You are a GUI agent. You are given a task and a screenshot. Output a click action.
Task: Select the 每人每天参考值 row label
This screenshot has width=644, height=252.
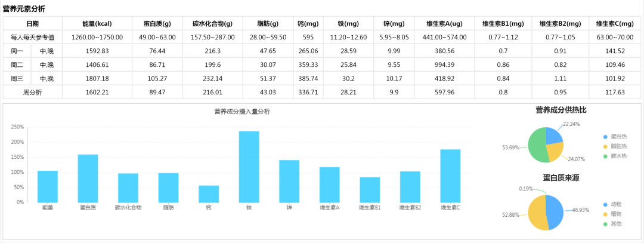[32, 38]
